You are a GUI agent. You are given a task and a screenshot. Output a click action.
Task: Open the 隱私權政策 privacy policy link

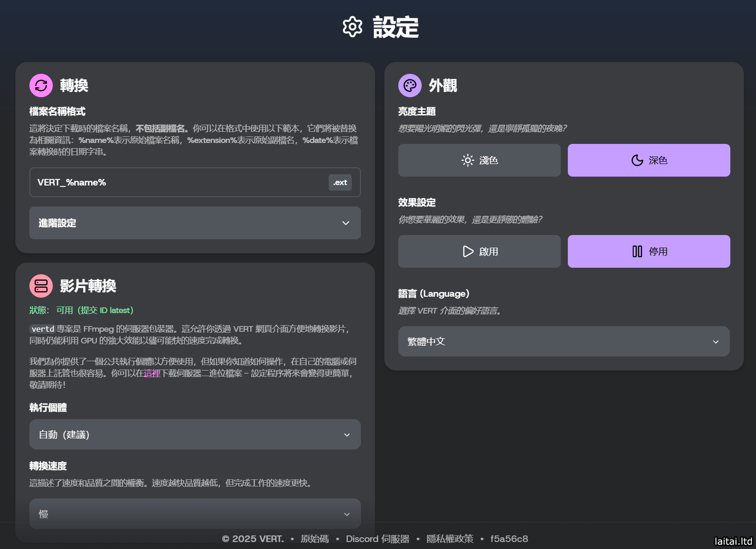450,539
